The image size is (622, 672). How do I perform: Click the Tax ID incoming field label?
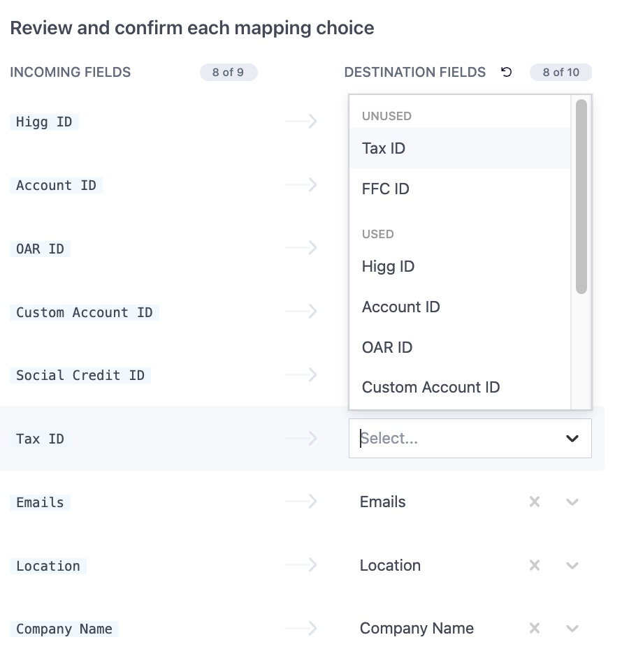[40, 439]
